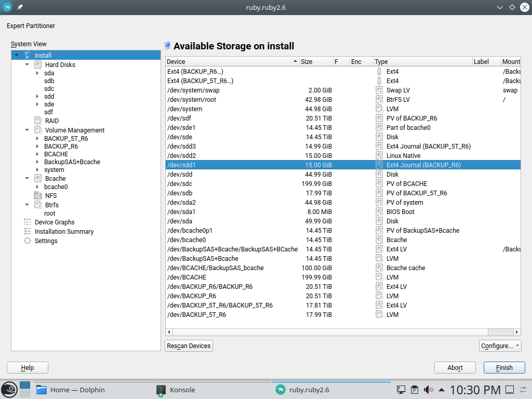
Task: Click the Rescan Devices button
Action: point(189,345)
